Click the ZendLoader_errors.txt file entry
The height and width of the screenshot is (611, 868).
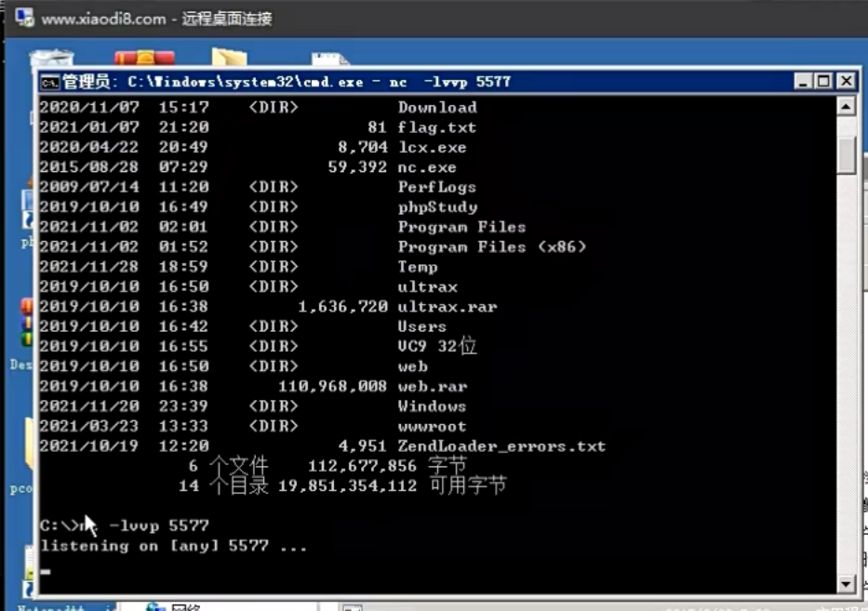pyautogui.click(x=501, y=446)
